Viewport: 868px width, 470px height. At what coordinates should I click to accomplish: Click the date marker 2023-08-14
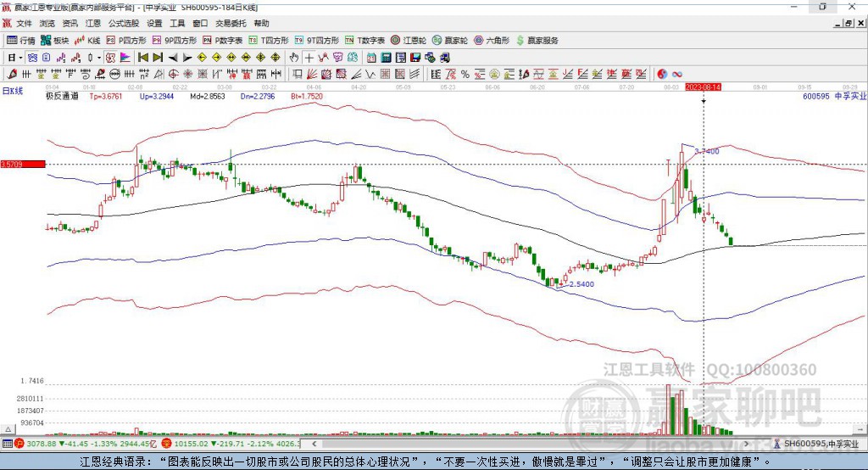pos(703,87)
